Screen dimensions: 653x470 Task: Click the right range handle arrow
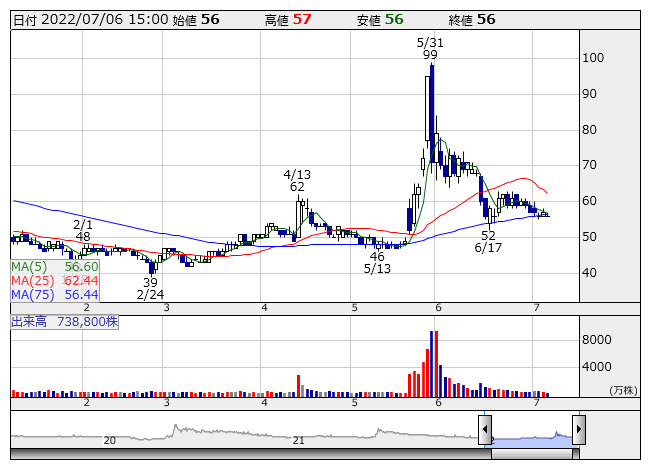click(x=578, y=429)
